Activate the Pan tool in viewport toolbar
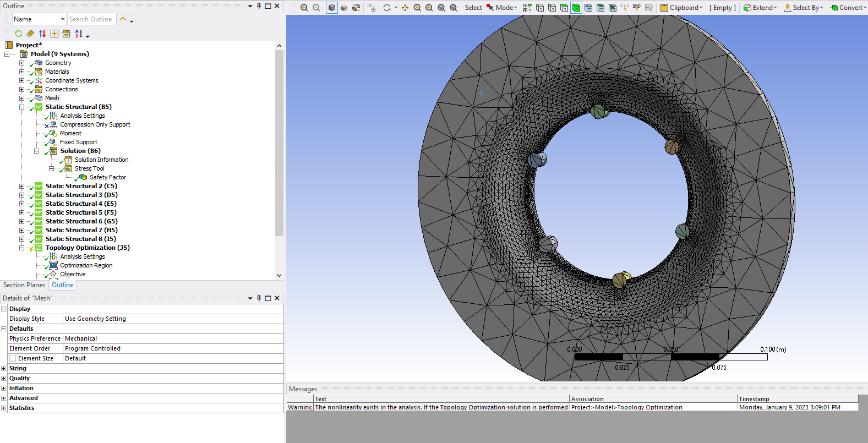The width and height of the screenshot is (868, 443). [x=405, y=8]
